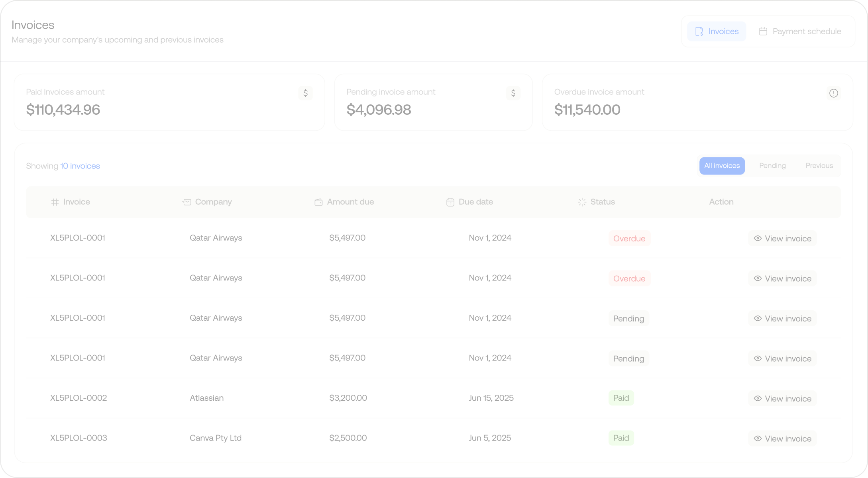The image size is (868, 478).
Task: Click calendar icon beside Due date header
Action: click(x=450, y=202)
